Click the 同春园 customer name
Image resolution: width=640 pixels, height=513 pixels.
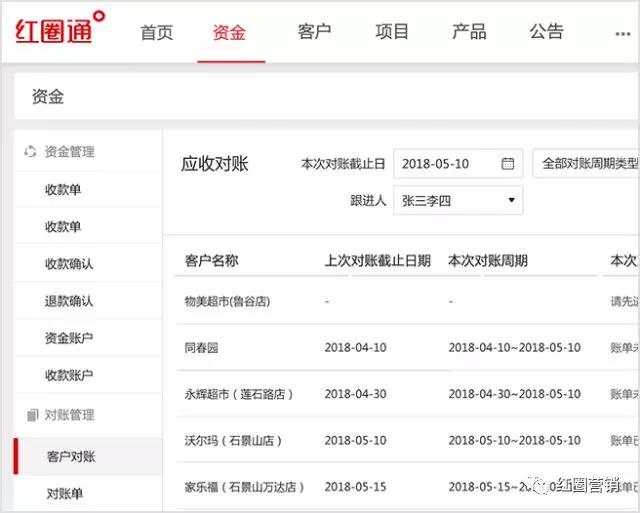[x=203, y=347]
